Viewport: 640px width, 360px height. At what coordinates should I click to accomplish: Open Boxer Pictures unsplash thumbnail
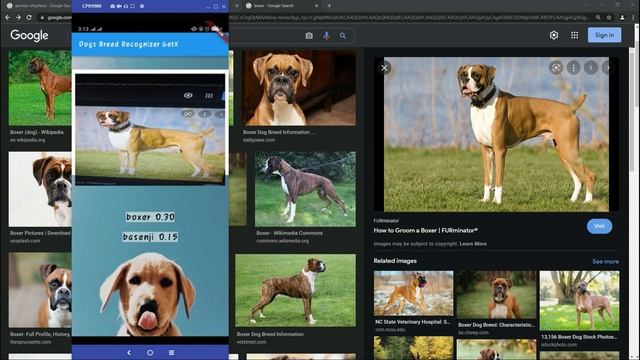(x=40, y=189)
